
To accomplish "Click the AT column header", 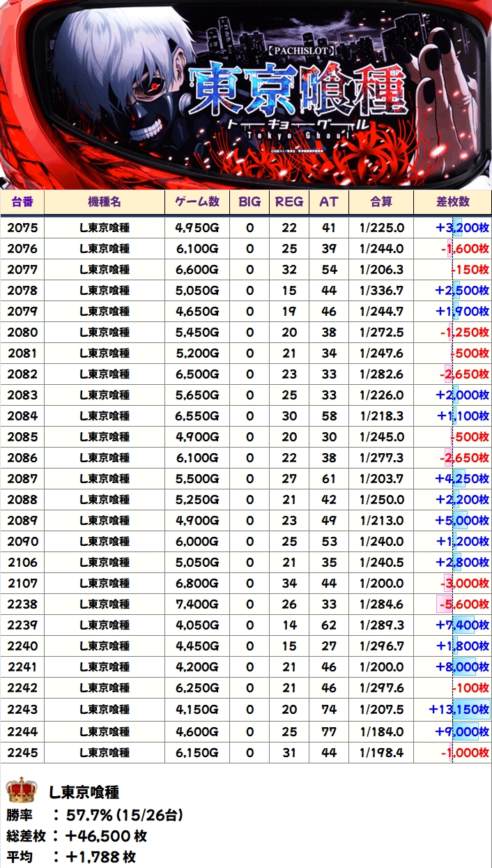I will 328,201.
